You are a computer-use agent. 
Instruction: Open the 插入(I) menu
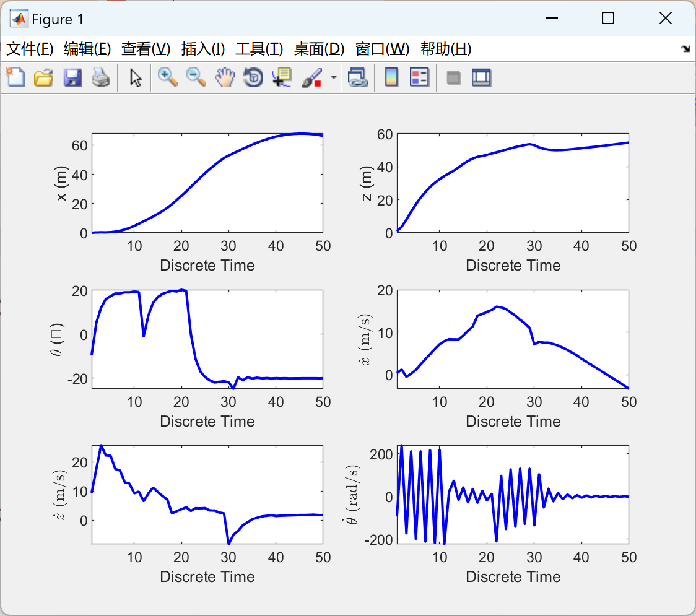(203, 49)
